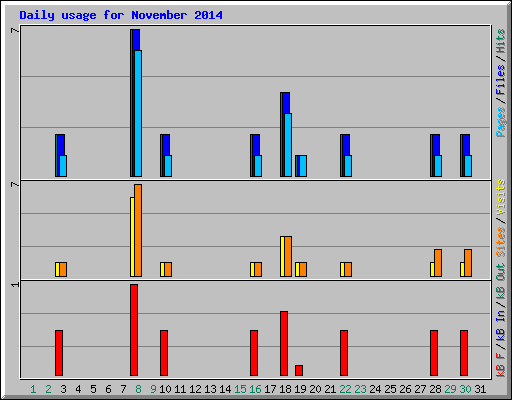Select day label 18 on the x-axis

pyautogui.click(x=285, y=389)
